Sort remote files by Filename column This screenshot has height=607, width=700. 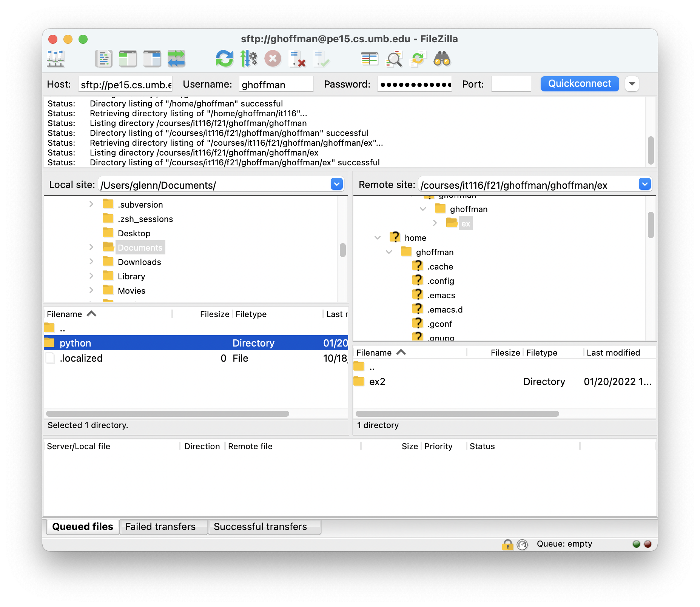click(x=410, y=353)
